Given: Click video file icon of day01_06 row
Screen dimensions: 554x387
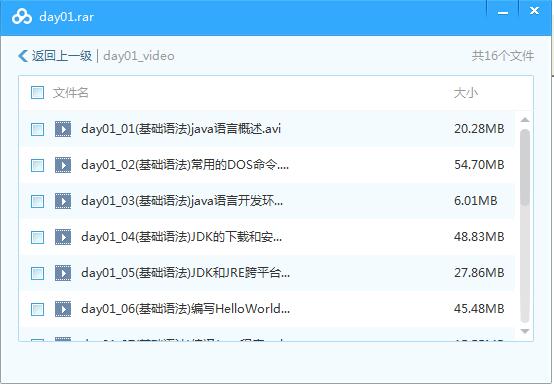Looking at the screenshot, I should [x=63, y=309].
